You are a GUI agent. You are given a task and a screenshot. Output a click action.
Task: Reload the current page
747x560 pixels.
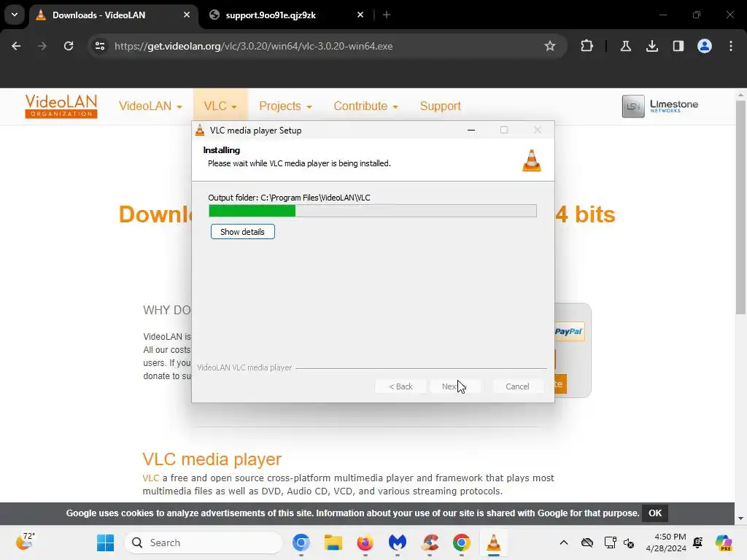(69, 46)
